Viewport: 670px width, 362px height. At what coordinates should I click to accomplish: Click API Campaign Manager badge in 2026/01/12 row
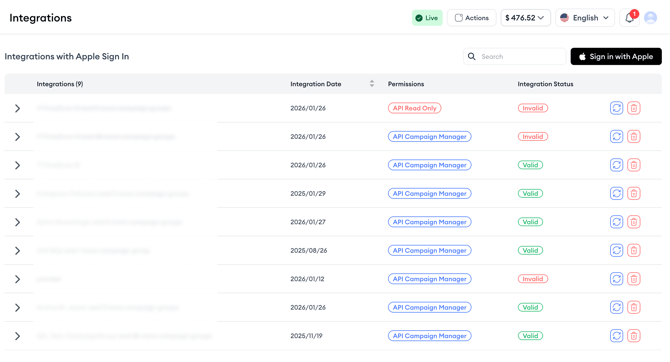point(429,279)
